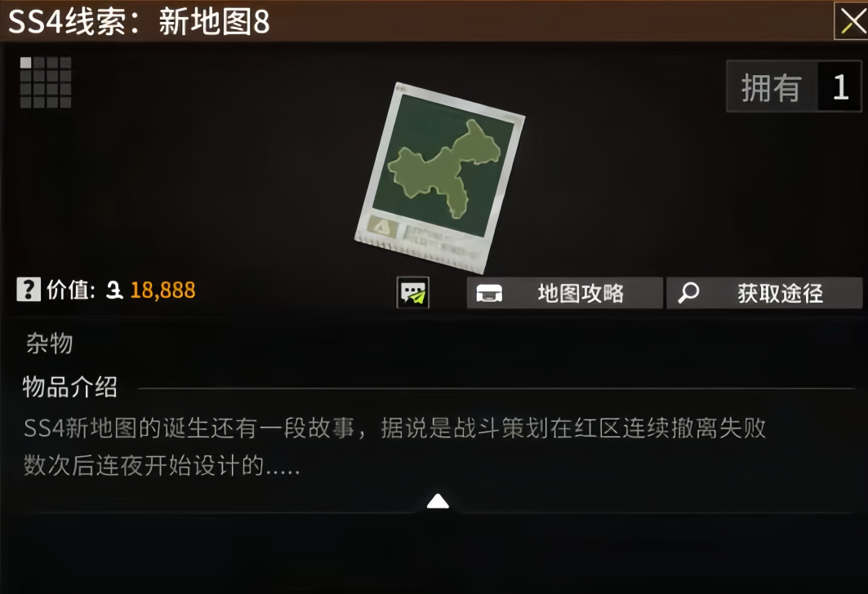Click the 拥有 owned label
The height and width of the screenshot is (594, 868).
pyautogui.click(x=772, y=87)
